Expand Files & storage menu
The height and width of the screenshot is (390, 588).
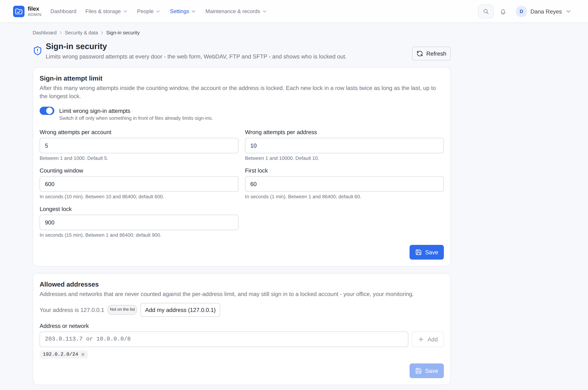pos(106,11)
